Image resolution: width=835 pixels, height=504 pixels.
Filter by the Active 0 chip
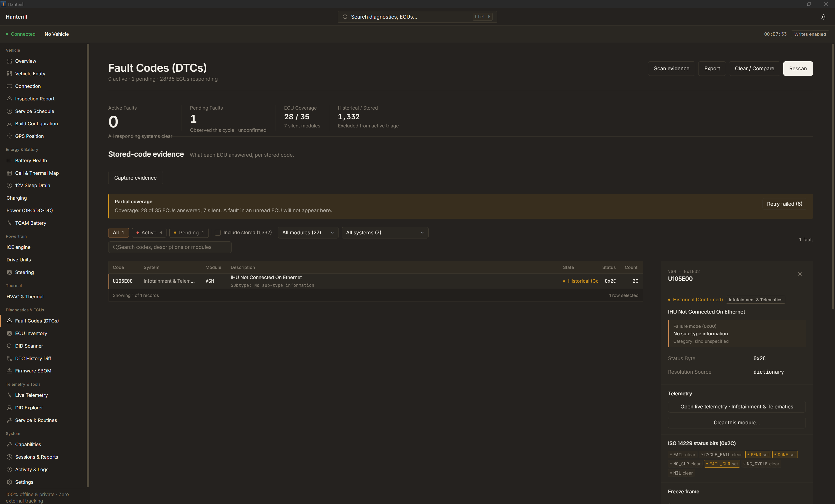coord(149,232)
